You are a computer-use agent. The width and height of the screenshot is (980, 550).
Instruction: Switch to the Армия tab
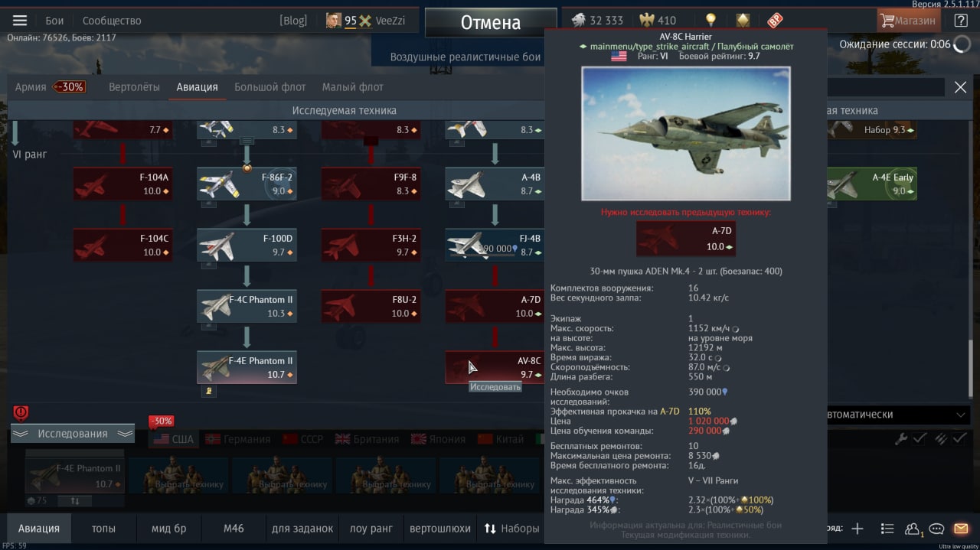tap(31, 87)
